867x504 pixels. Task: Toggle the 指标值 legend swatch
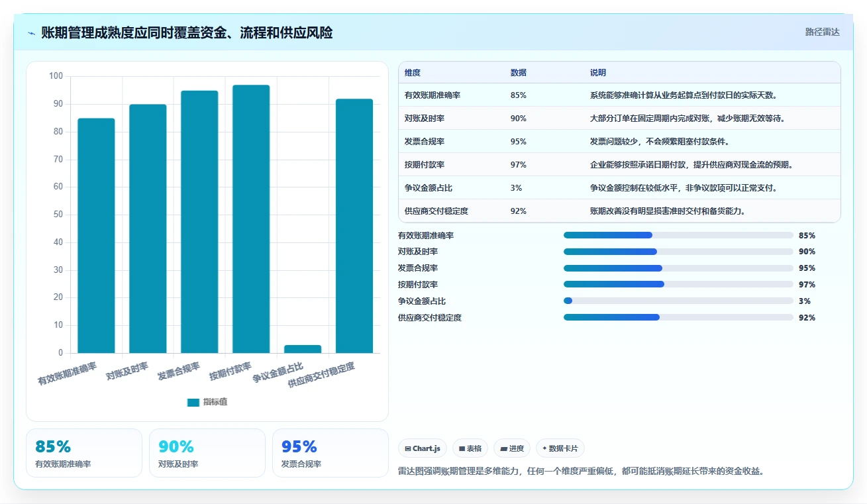coord(193,402)
